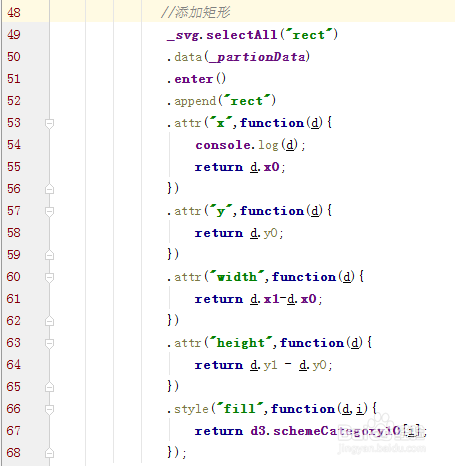Screen dimensions: 455x466
Task: Click append method on line 52
Action: [195, 101]
